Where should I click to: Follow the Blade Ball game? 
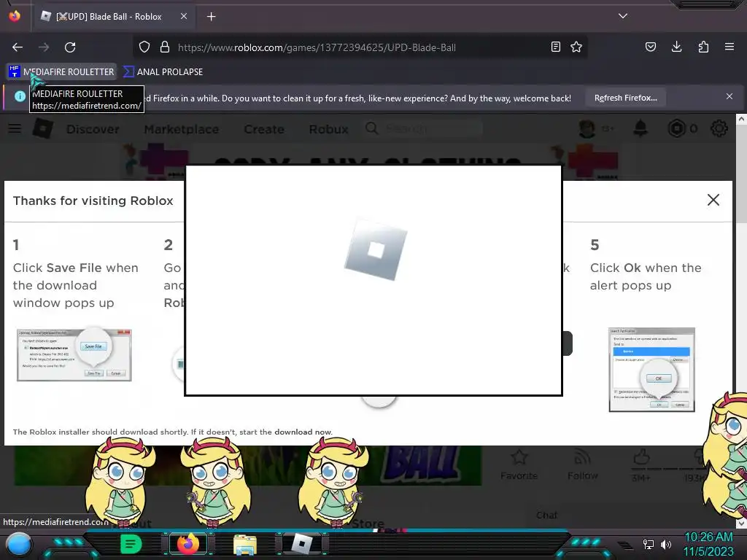(582, 464)
